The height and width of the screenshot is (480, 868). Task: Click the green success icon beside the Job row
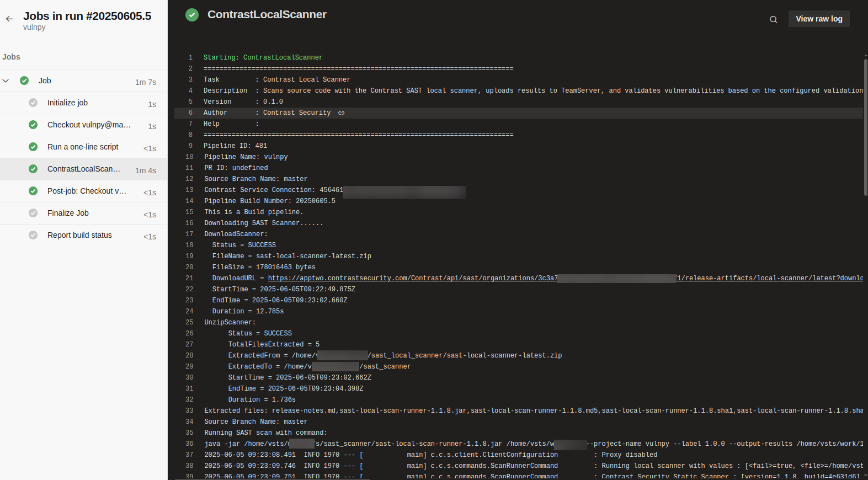point(24,81)
